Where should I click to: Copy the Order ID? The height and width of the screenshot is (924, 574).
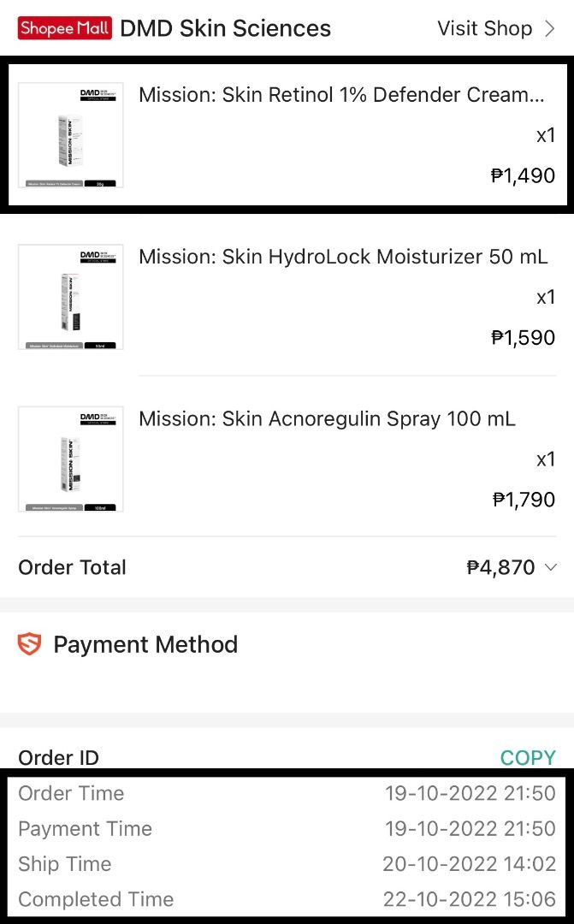point(528,758)
